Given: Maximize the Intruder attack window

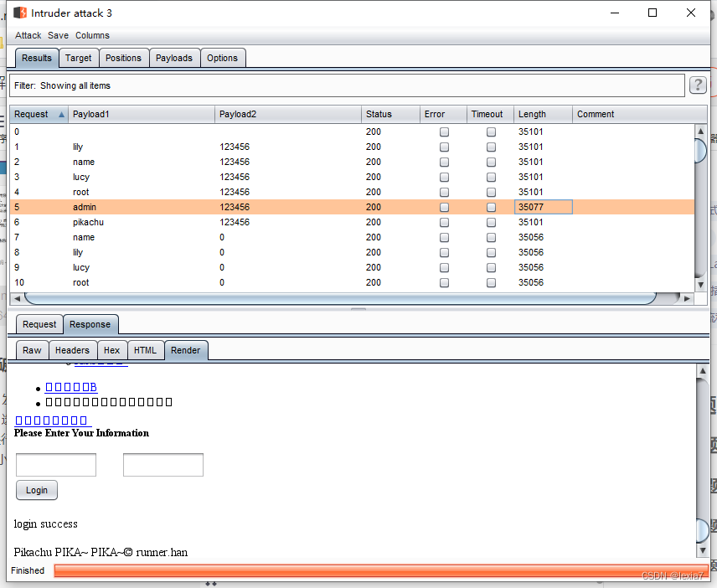Looking at the screenshot, I should click(x=653, y=13).
